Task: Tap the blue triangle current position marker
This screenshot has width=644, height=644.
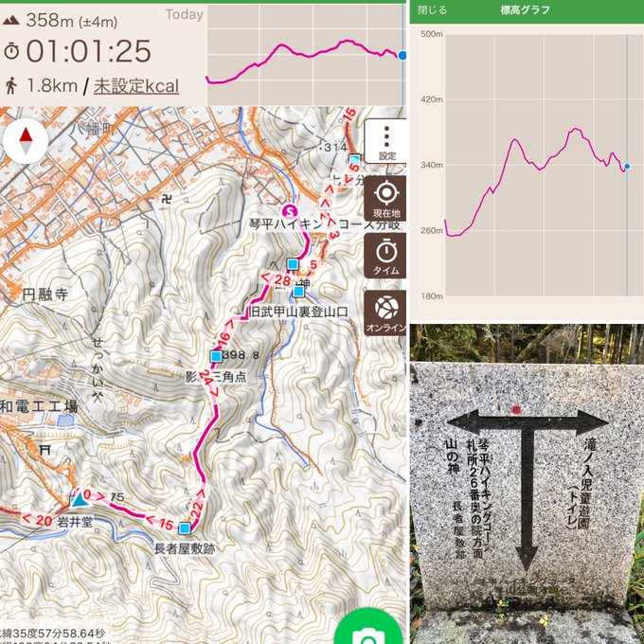Action: click(79, 500)
